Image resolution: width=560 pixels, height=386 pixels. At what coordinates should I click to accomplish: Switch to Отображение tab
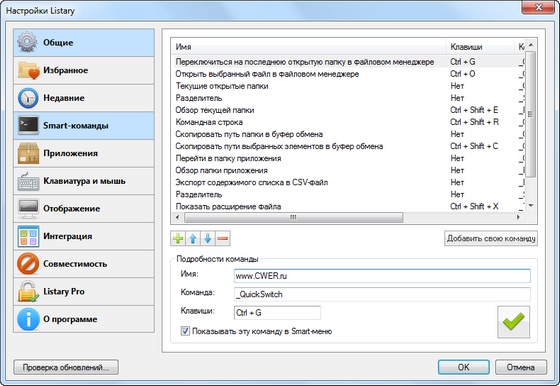point(84,209)
